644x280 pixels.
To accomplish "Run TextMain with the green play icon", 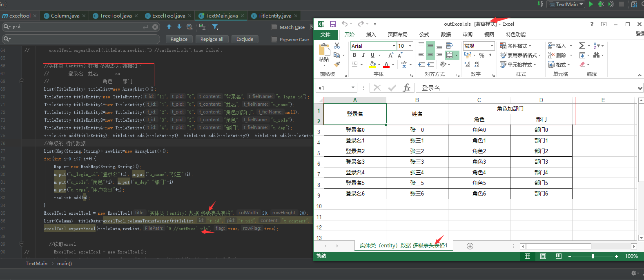I will pos(591,4).
